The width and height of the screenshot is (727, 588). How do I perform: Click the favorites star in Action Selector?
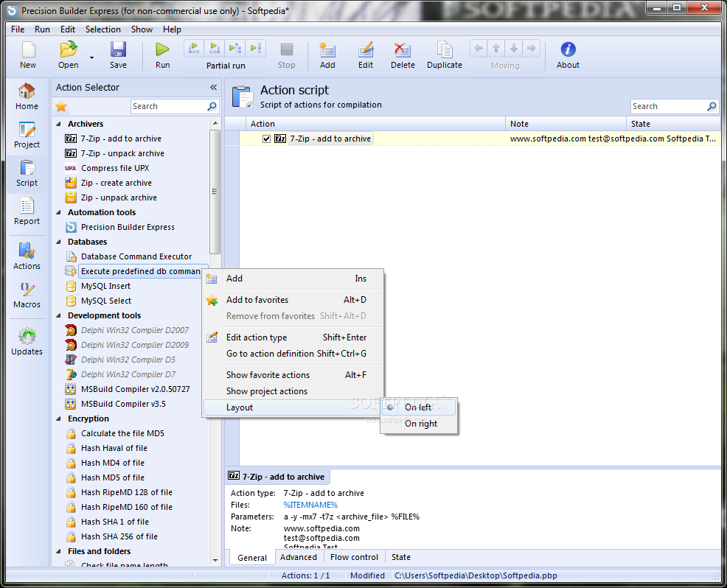(x=61, y=107)
